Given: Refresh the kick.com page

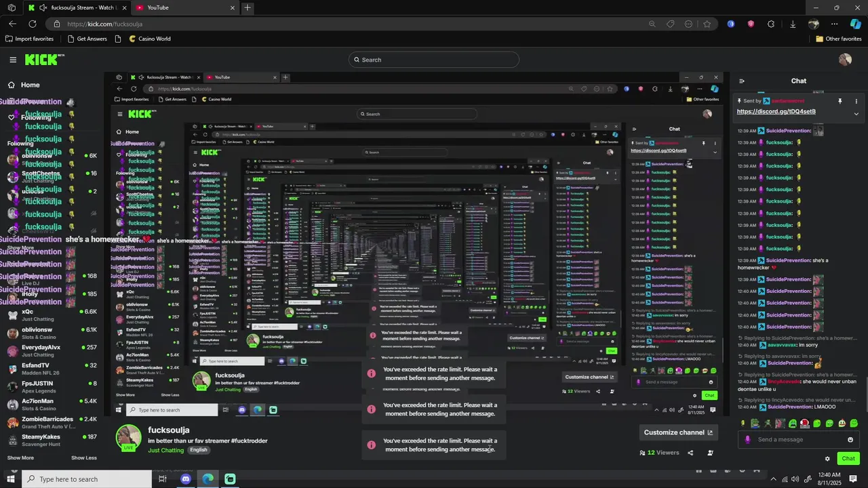Looking at the screenshot, I should pyautogui.click(x=32, y=24).
